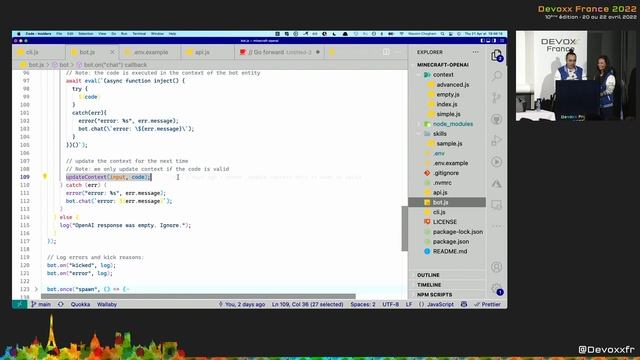The image size is (640, 360).
Task: Open README.md in Explorer
Action: click(x=450, y=251)
